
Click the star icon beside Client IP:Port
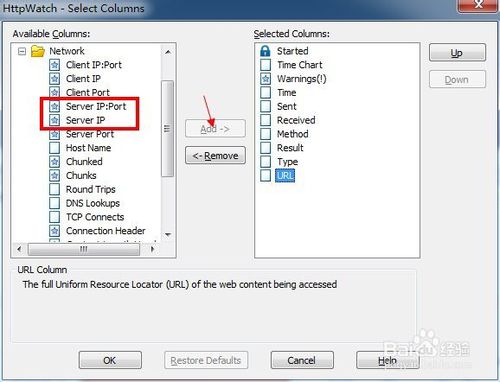55,65
